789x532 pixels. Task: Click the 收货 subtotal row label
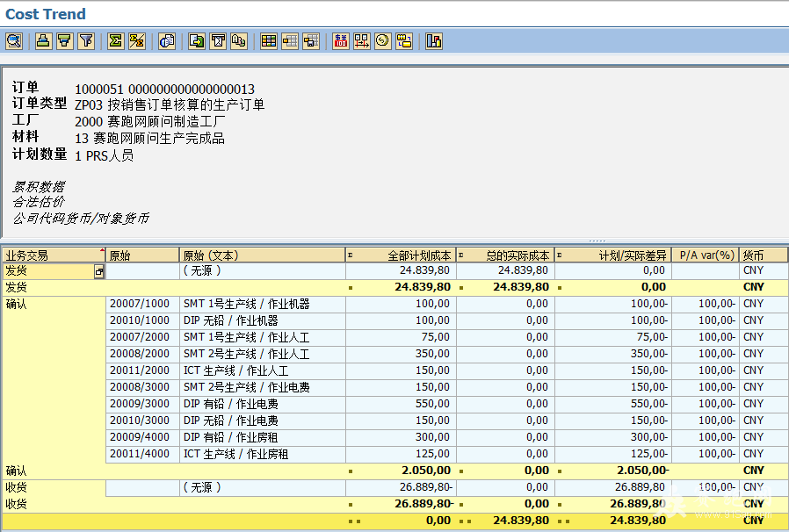16,503
